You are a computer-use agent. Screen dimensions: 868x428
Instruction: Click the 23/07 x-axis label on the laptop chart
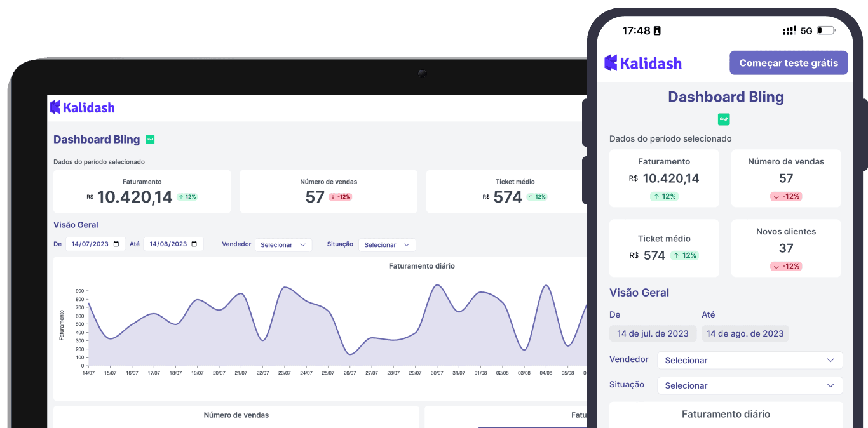pyautogui.click(x=284, y=373)
